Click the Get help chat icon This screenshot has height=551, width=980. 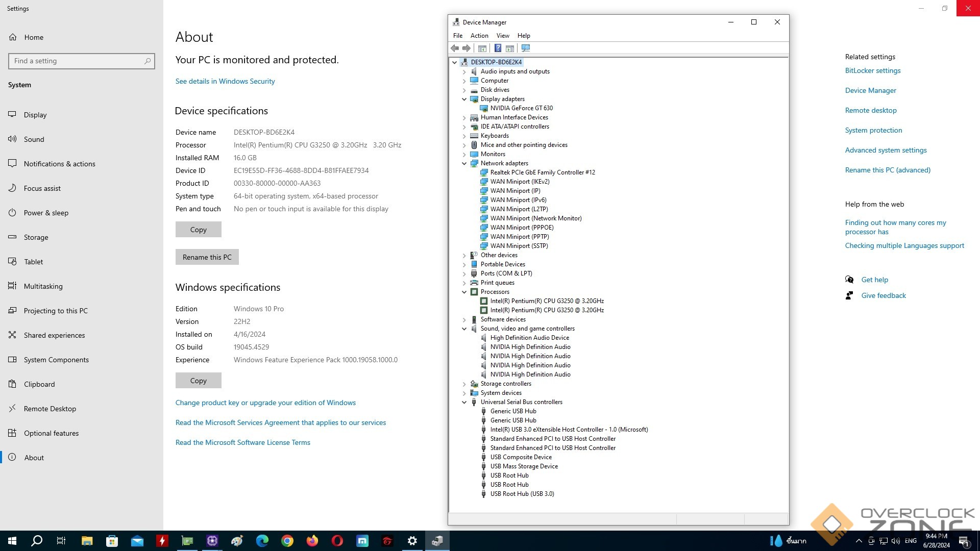coord(849,280)
